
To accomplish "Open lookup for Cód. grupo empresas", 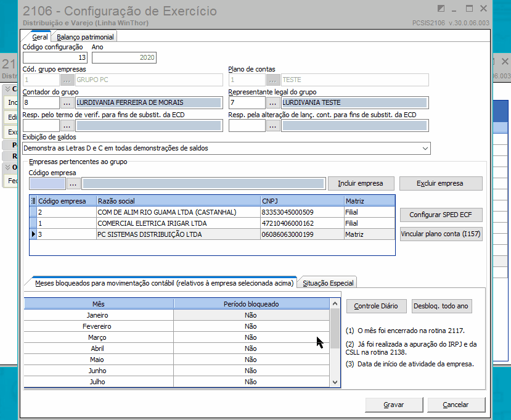I will (67, 80).
